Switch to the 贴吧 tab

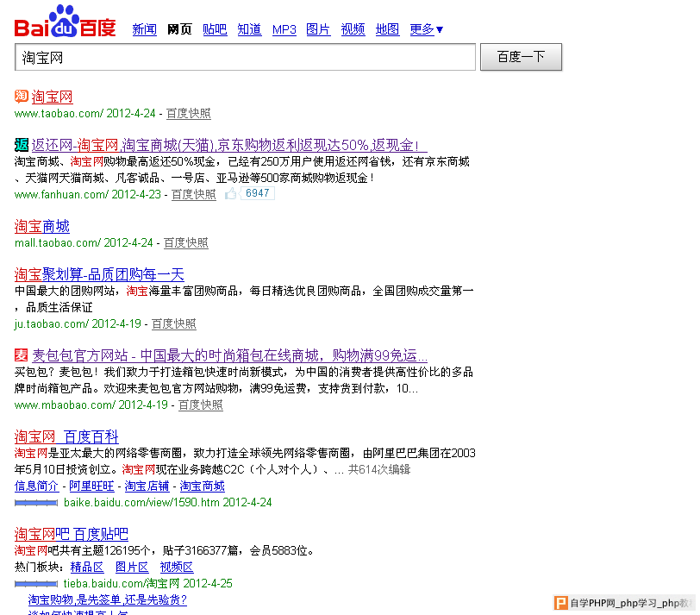215,29
